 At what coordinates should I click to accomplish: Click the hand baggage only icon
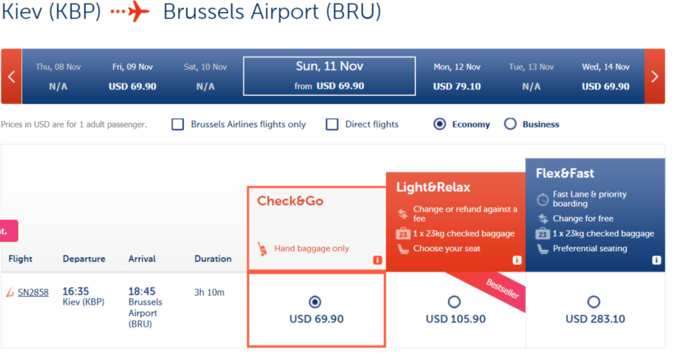click(262, 249)
